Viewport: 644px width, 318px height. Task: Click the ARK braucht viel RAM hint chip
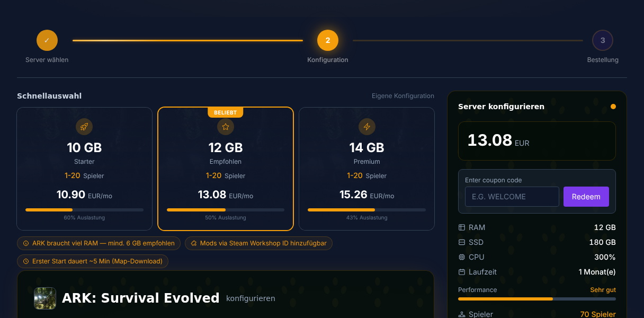click(99, 243)
